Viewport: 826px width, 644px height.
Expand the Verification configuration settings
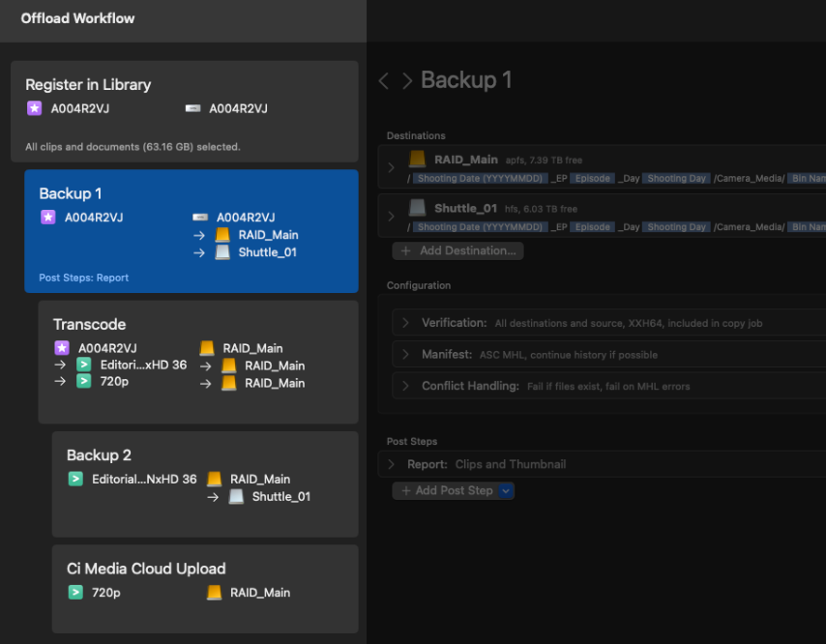[406, 323]
